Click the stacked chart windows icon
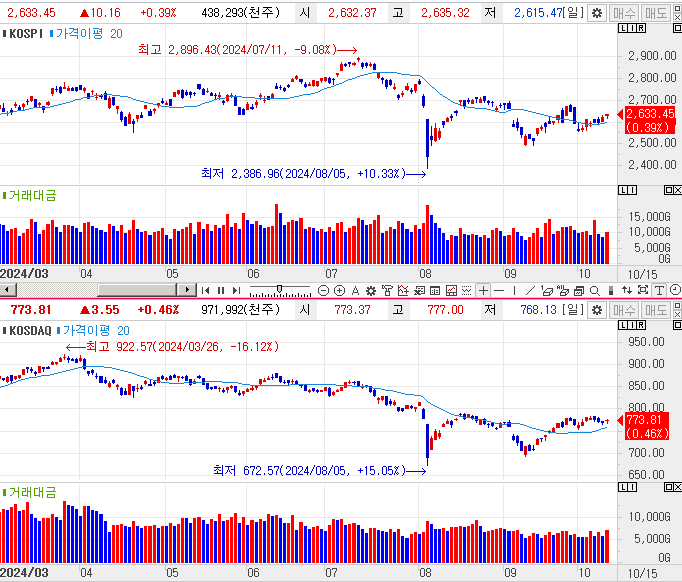 point(579,291)
